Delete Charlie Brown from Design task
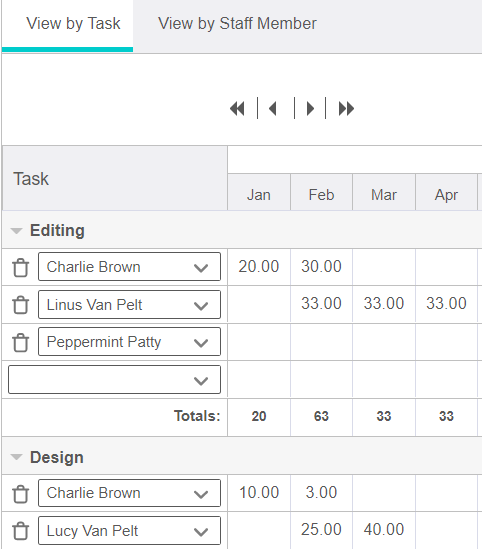482x549 pixels. (x=20, y=494)
